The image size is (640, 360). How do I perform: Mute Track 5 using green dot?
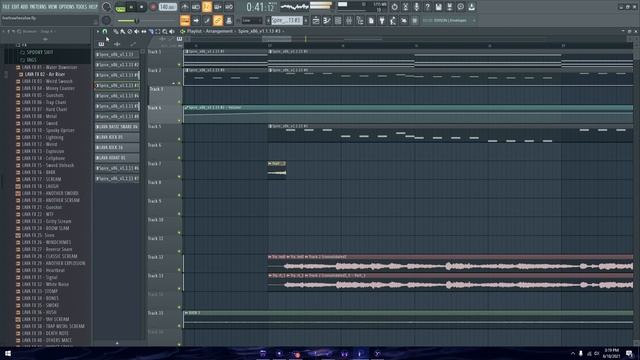pos(179,139)
